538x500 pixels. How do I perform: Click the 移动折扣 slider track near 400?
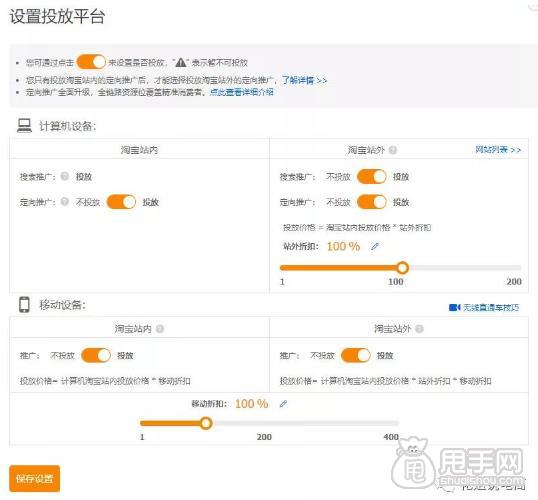(391, 423)
